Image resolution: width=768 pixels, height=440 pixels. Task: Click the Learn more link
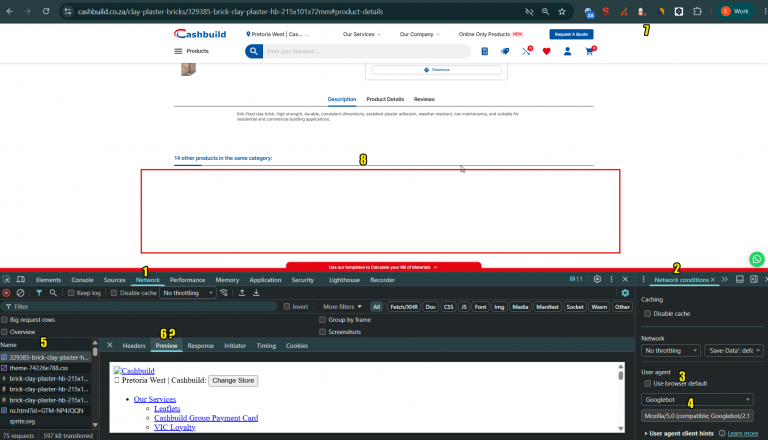tap(743, 433)
